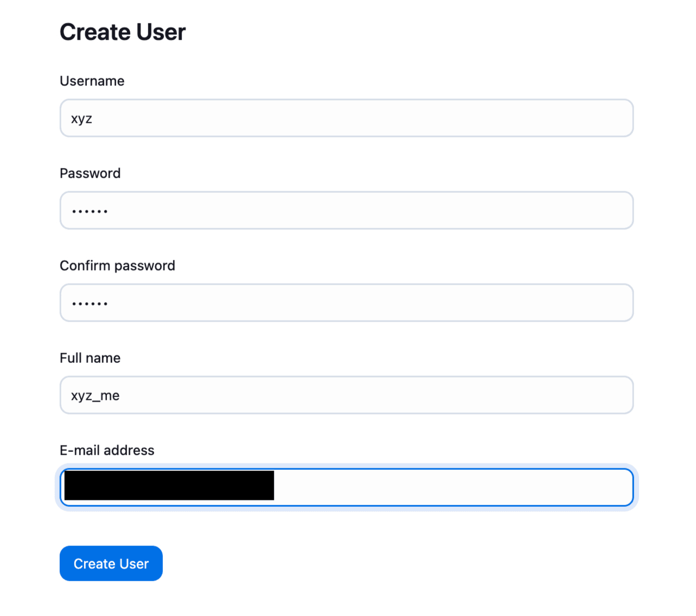Image resolution: width=696 pixels, height=616 pixels.
Task: Click the Full name input field
Action: pos(346,395)
